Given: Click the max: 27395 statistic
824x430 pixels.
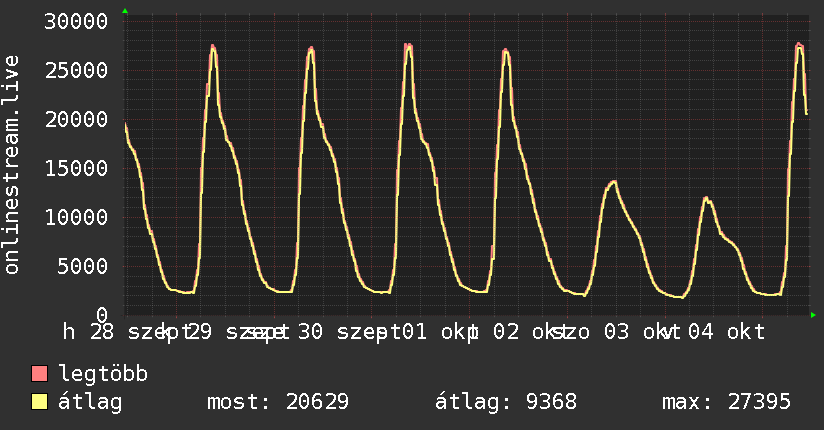Looking at the screenshot, I should (726, 402).
